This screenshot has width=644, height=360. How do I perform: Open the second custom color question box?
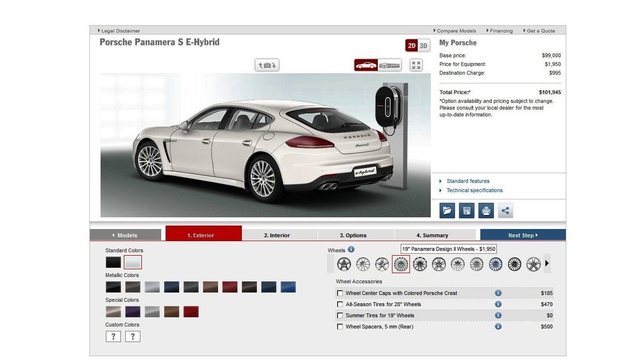coord(133,337)
